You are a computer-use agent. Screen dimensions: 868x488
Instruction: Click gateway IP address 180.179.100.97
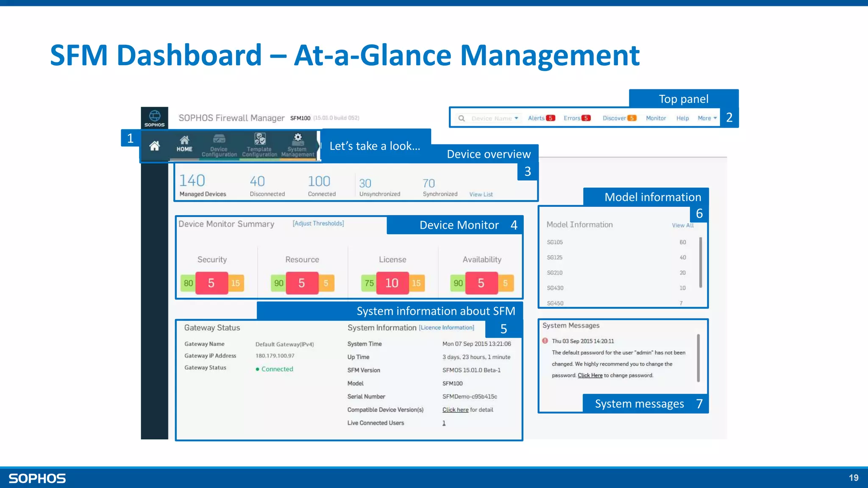click(275, 356)
